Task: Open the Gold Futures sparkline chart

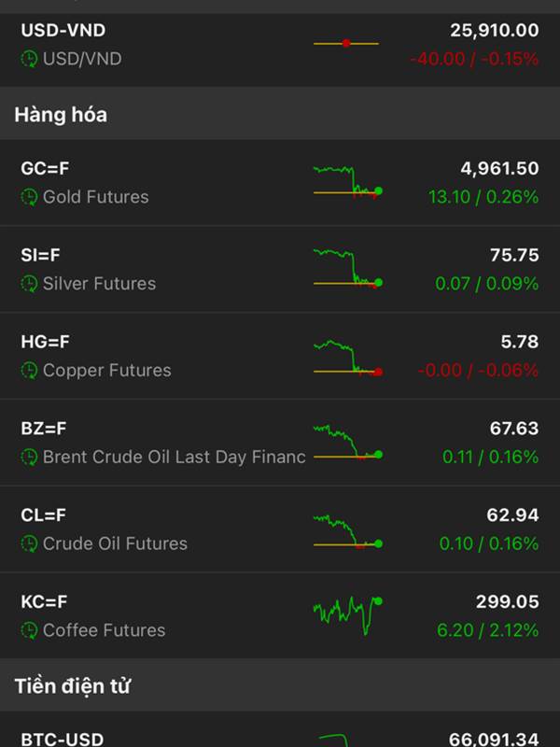Action: tap(347, 182)
